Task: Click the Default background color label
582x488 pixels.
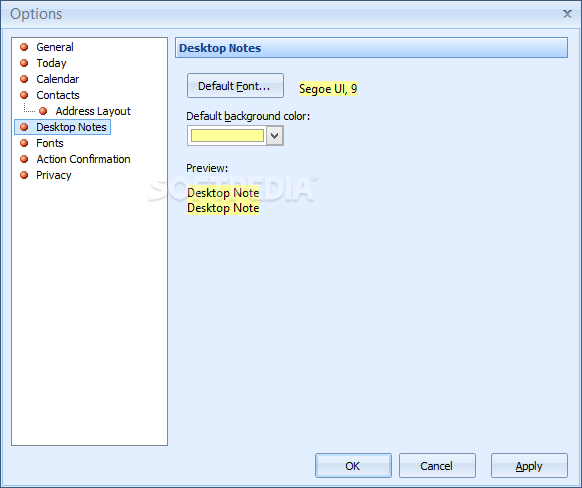Action: [x=248, y=116]
